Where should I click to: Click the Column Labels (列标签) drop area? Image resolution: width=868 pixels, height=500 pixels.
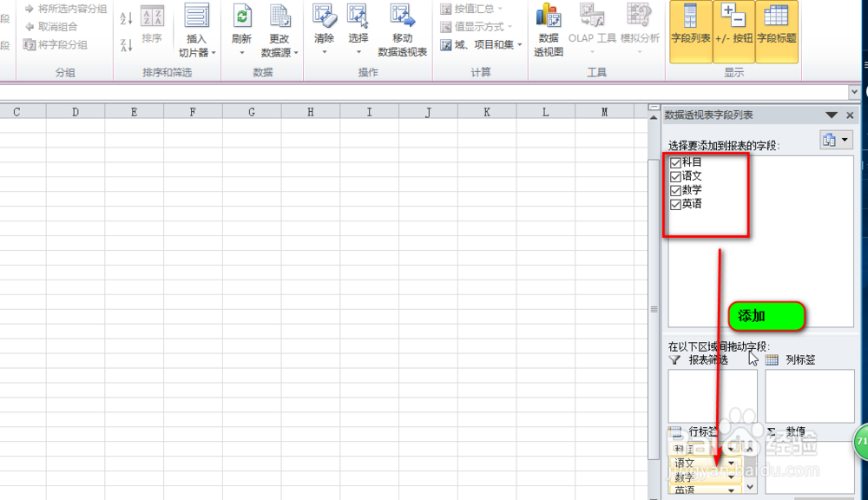809,396
